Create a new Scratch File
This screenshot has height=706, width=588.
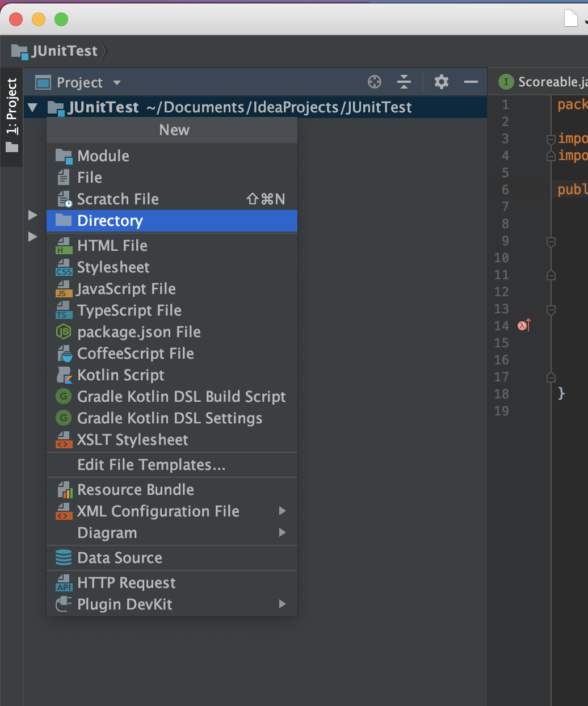171,199
